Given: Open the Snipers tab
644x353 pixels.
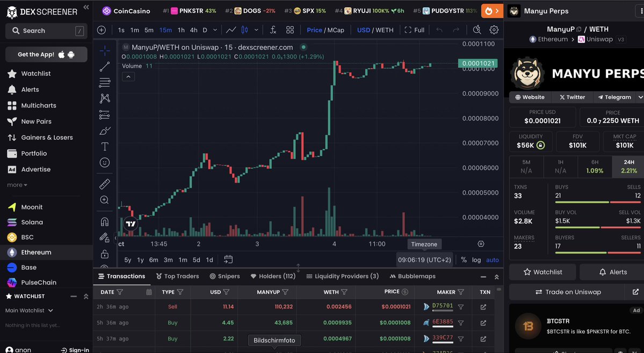Looking at the screenshot, I should [225, 277].
